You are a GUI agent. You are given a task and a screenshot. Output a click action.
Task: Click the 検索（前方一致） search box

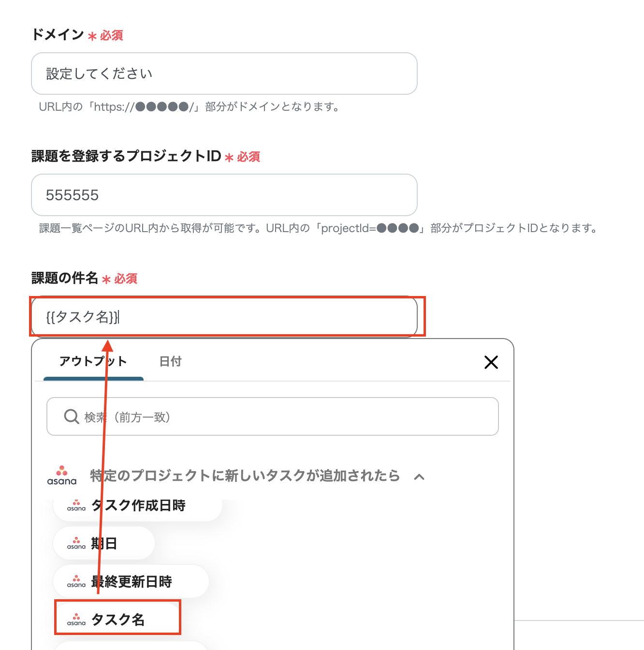(x=273, y=416)
